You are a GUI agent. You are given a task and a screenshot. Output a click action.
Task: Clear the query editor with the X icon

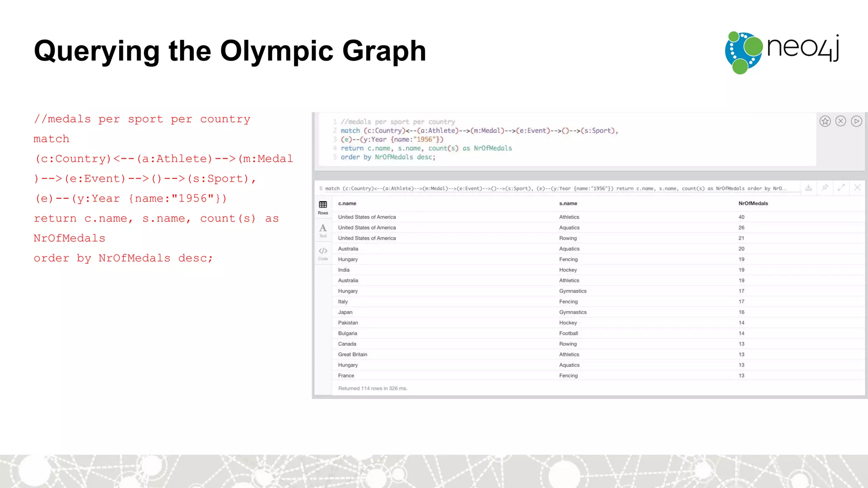click(x=840, y=121)
